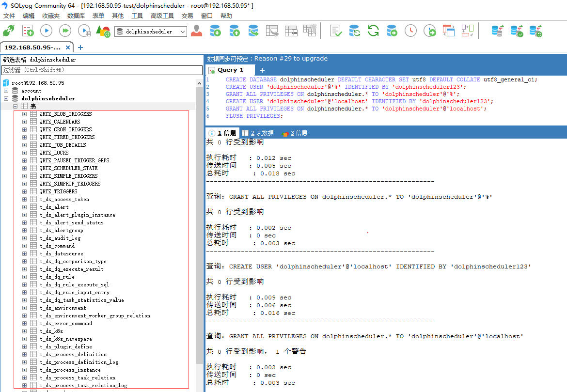567x392 pixels.
Task: Open a new query editor from toolbar
Action: [x=28, y=31]
